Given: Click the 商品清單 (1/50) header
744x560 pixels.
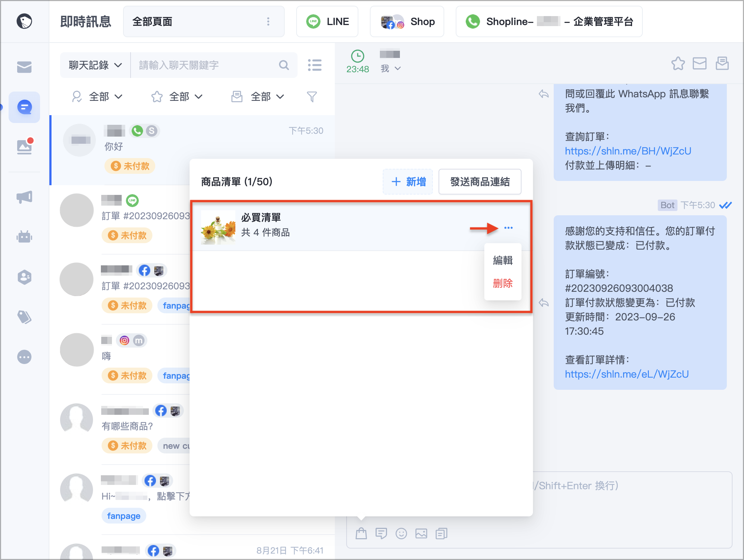Looking at the screenshot, I should click(x=236, y=182).
